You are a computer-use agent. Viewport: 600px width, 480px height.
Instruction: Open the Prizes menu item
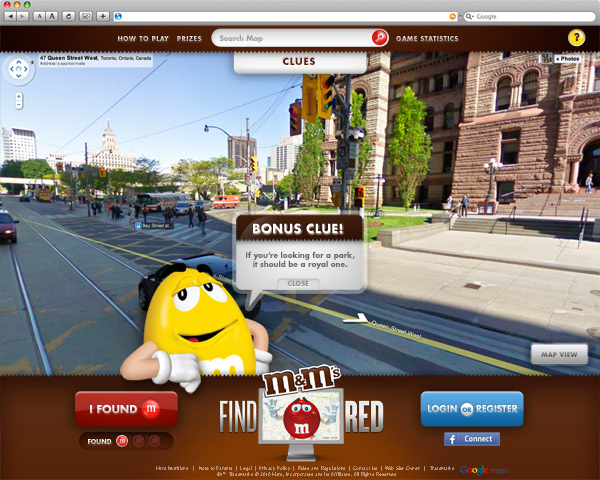coord(189,38)
